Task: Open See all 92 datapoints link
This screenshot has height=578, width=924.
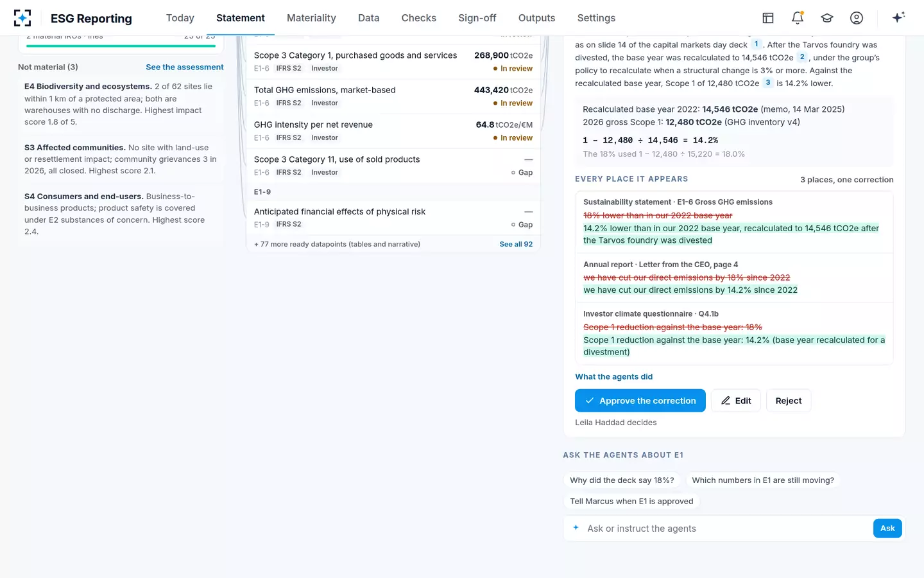Action: 516,244
